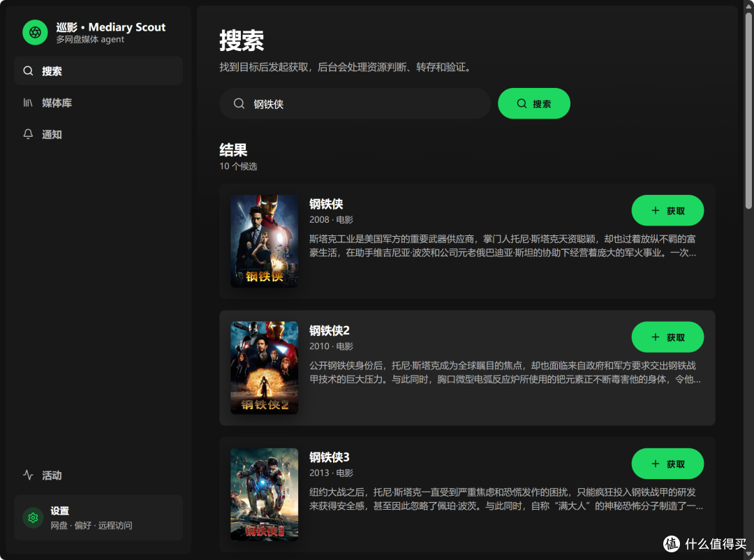Click the text 2010 · 电影

(x=332, y=346)
